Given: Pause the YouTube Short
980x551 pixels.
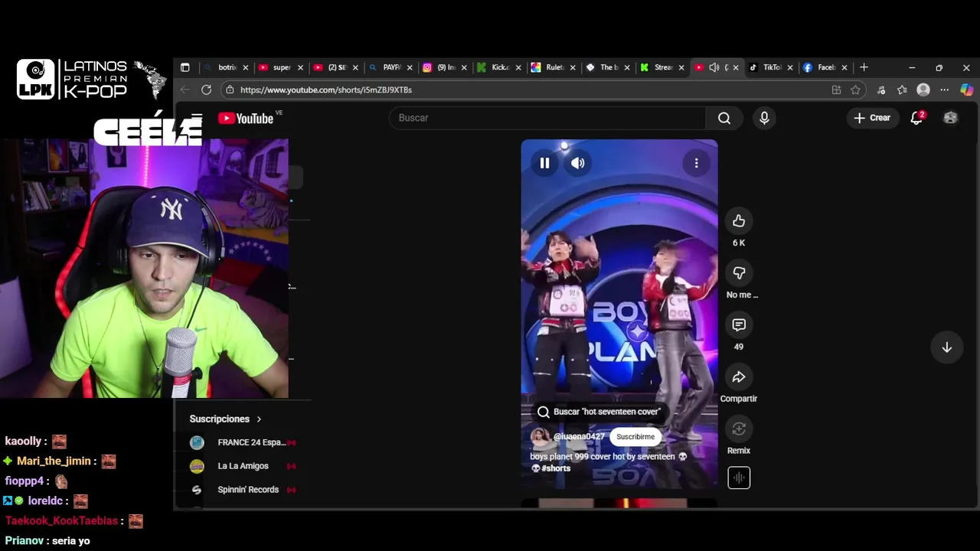Looking at the screenshot, I should tap(544, 163).
